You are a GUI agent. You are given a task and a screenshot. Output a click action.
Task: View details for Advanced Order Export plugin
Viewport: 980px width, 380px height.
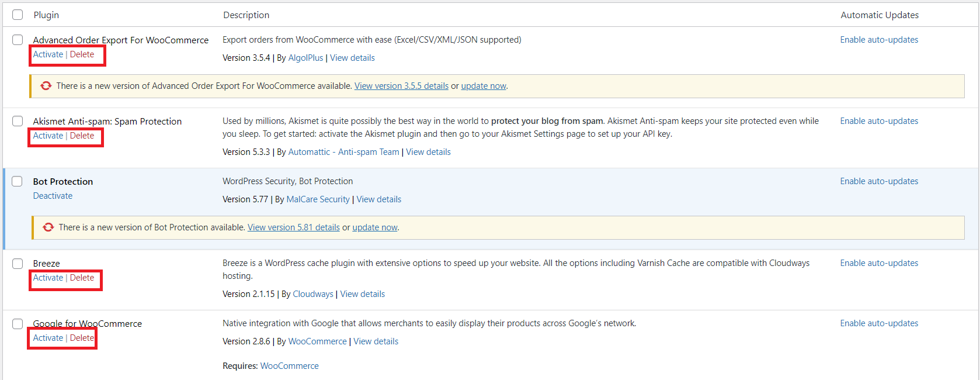click(x=352, y=58)
